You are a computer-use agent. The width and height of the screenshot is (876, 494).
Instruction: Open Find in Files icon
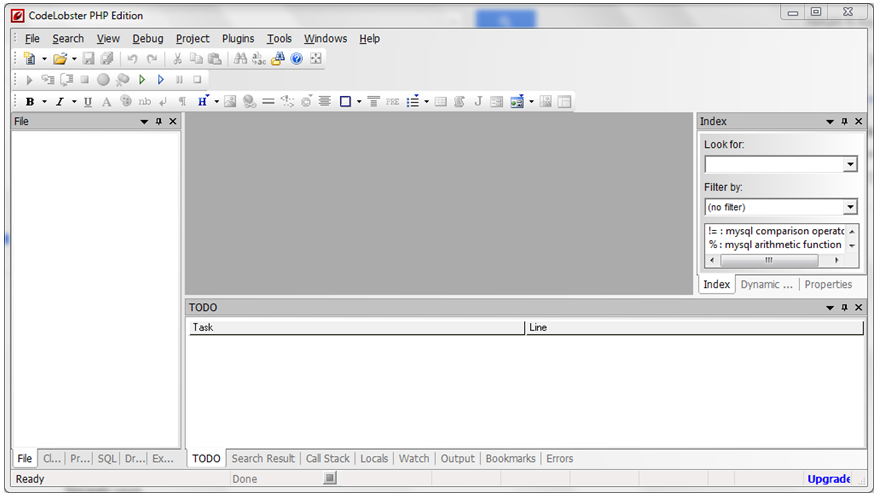pos(278,59)
